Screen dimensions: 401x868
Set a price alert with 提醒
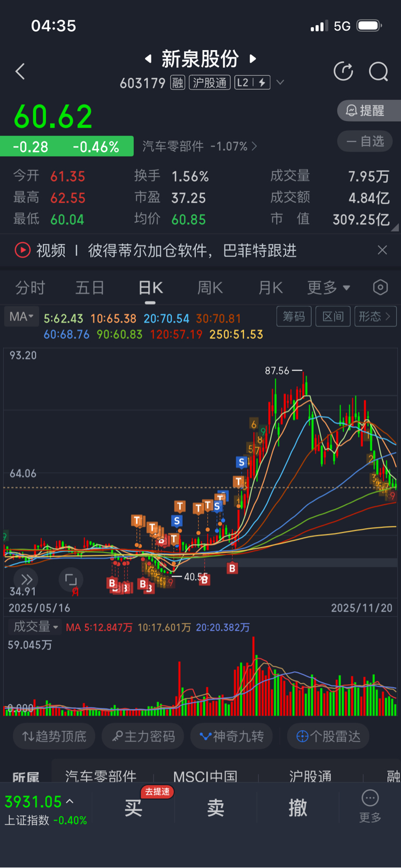point(369,111)
